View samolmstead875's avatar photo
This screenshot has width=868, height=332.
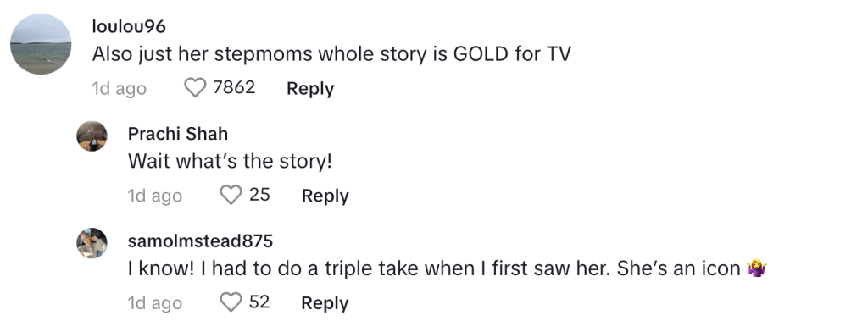pyautogui.click(x=92, y=243)
